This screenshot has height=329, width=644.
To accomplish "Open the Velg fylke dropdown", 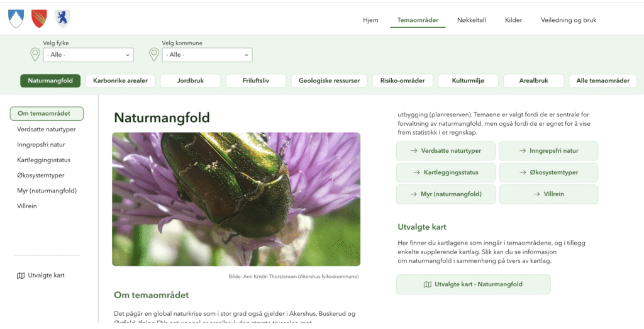I will click(88, 55).
